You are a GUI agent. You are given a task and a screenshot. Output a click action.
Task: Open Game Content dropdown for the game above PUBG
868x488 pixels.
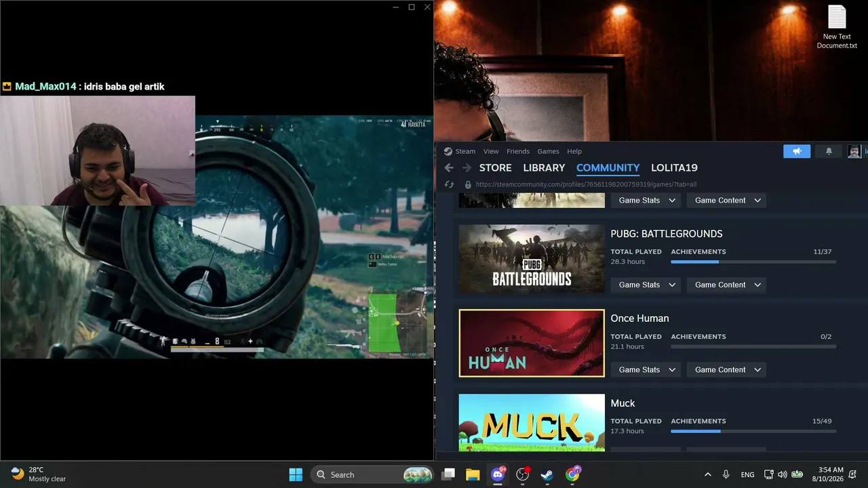click(726, 200)
